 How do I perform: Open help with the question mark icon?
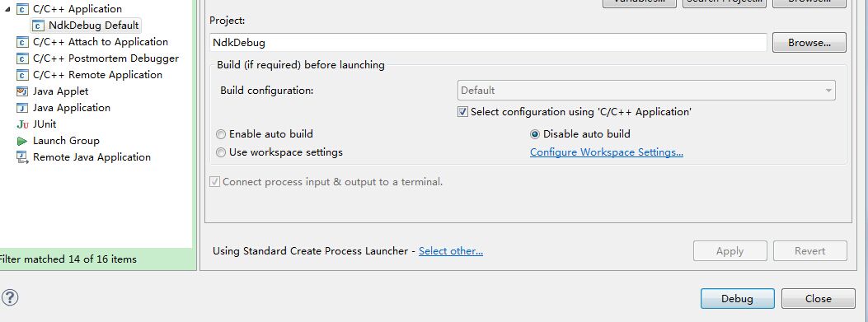10,297
